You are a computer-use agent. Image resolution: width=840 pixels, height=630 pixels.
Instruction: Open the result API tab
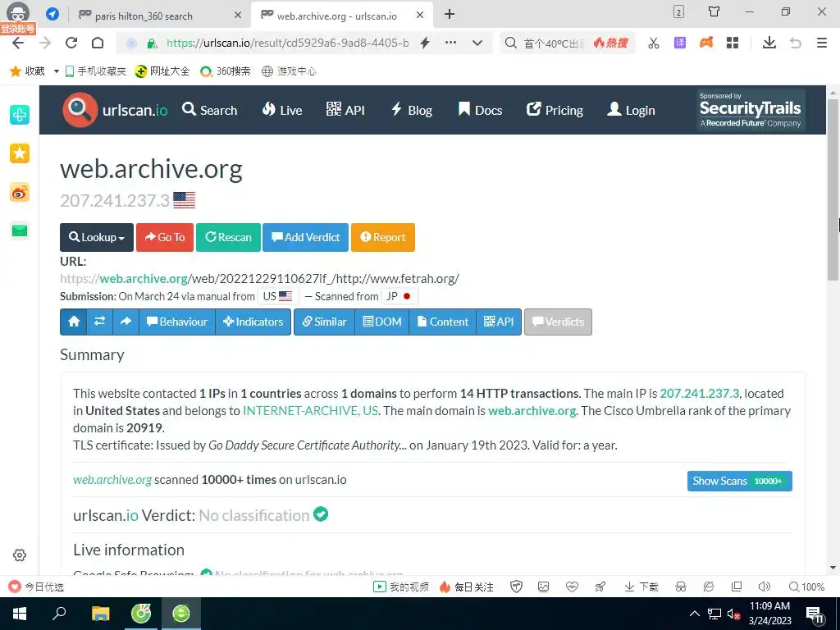[x=499, y=322]
